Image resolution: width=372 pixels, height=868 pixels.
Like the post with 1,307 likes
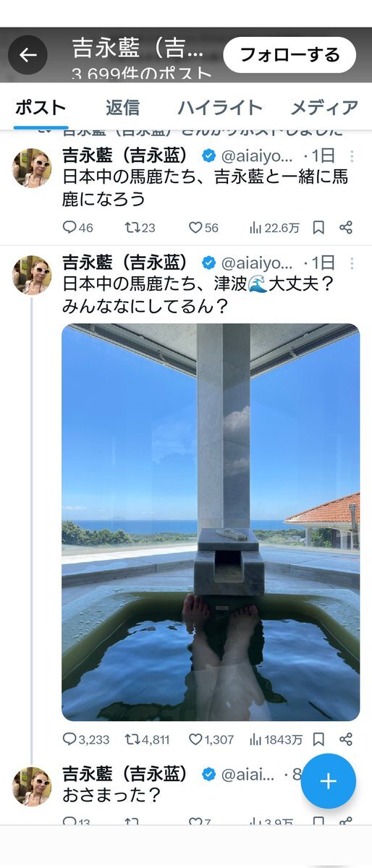click(211, 739)
